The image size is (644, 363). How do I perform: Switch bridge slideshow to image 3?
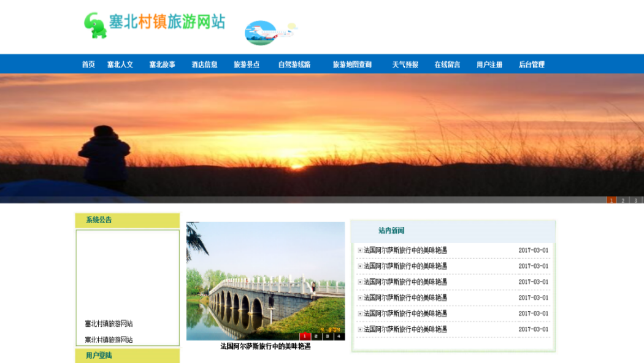point(328,336)
